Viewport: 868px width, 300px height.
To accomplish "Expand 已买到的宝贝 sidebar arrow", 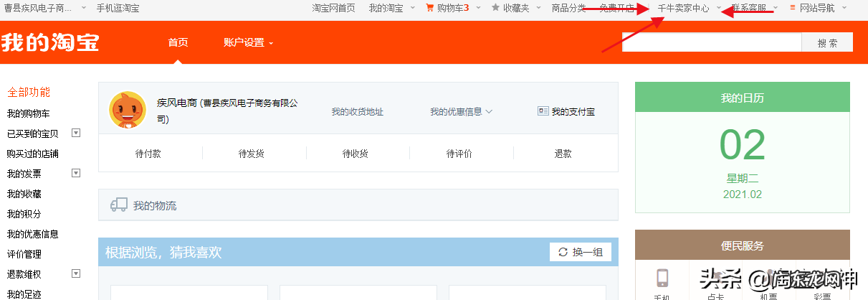I will [75, 133].
